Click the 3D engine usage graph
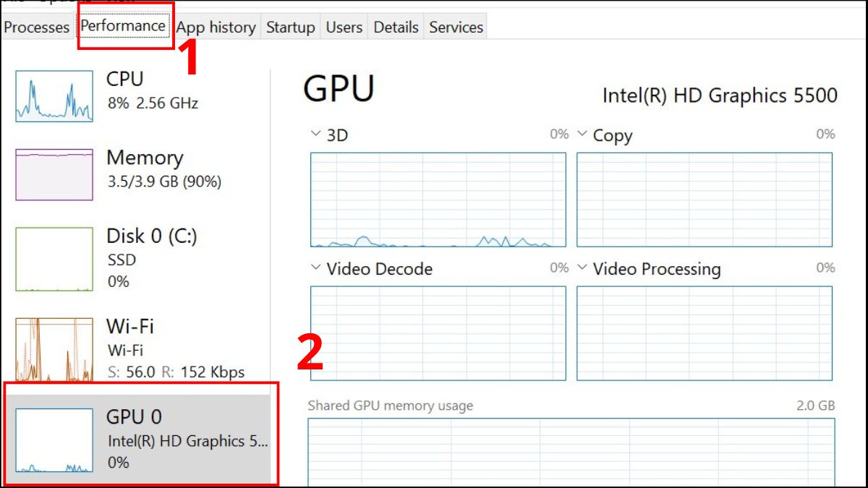Screen dimensions: 868x488 (438, 200)
